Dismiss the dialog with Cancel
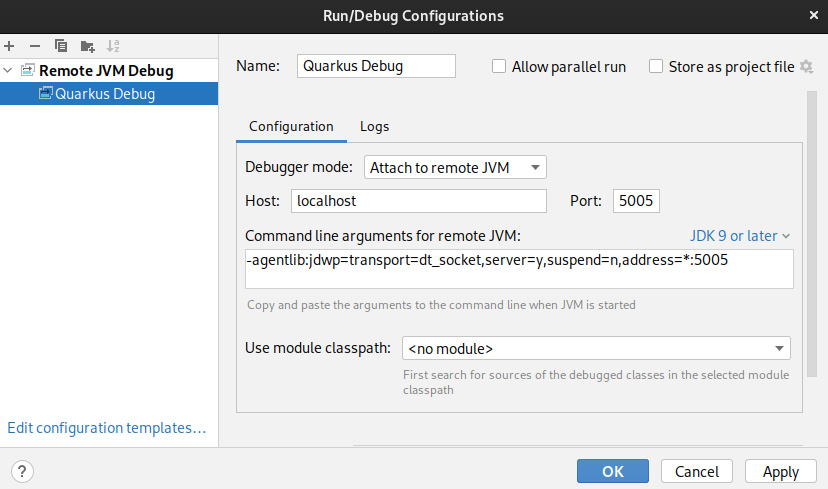Viewport: 828px width, 489px height. [x=697, y=471]
